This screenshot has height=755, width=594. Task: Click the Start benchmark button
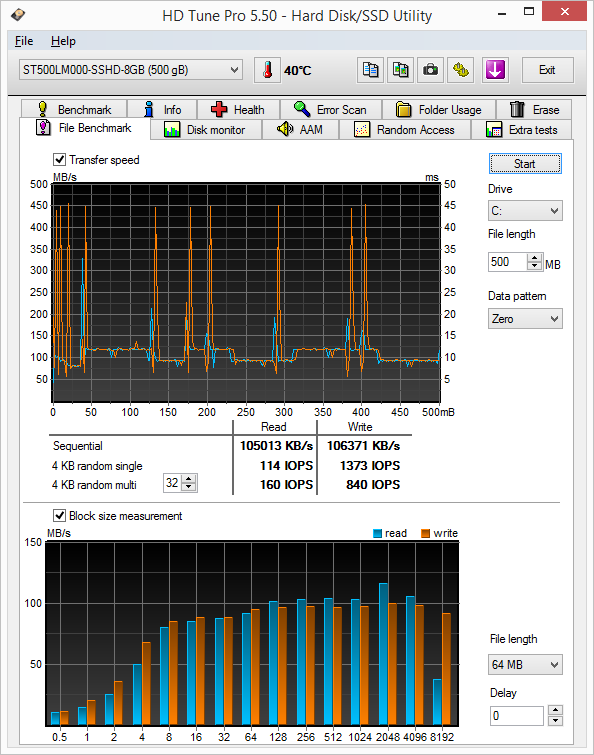(x=525, y=164)
